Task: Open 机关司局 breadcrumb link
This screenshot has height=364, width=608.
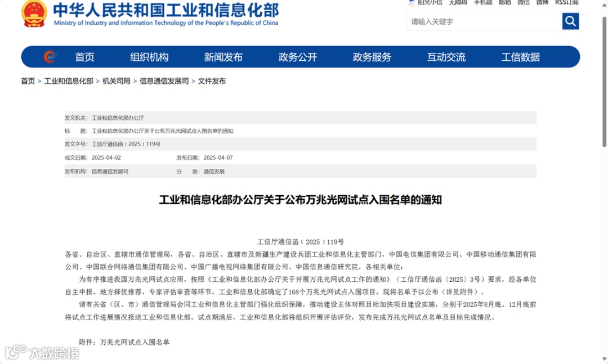Action: [117, 81]
